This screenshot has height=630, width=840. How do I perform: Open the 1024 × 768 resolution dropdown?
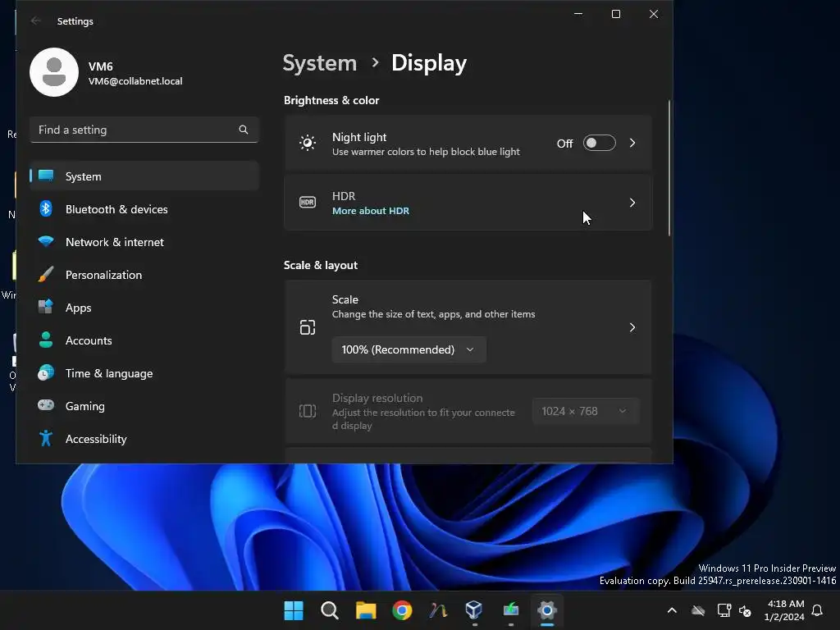[x=586, y=412]
